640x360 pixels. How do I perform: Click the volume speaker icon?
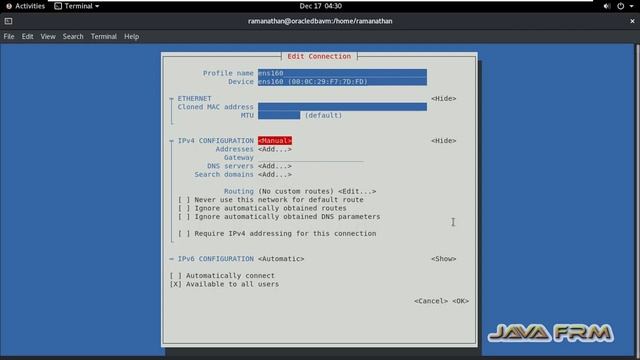607,6
